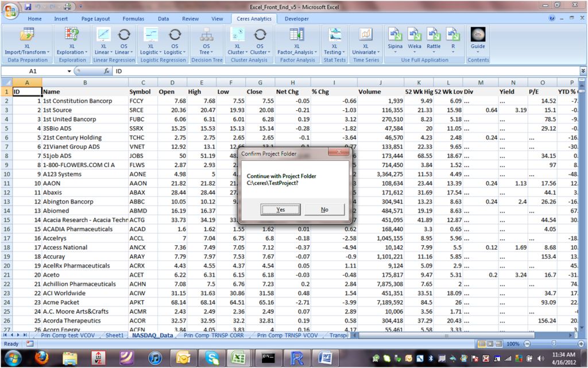Go to next sheet tab arrow
The width and height of the screenshot is (588, 368).
pyautogui.click(x=18, y=335)
